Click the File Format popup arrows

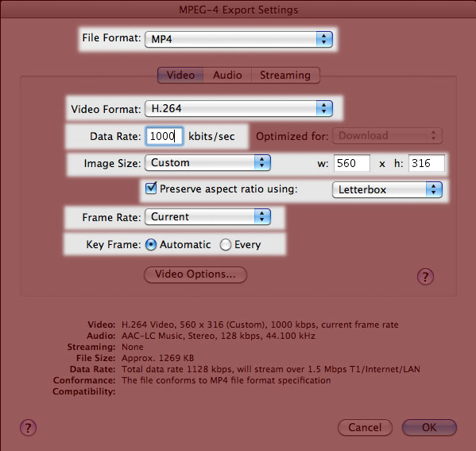(324, 39)
